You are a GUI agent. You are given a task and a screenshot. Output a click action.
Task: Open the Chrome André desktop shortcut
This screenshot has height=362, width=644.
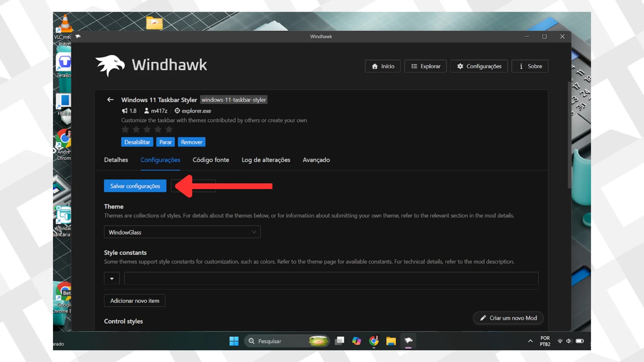(63, 145)
